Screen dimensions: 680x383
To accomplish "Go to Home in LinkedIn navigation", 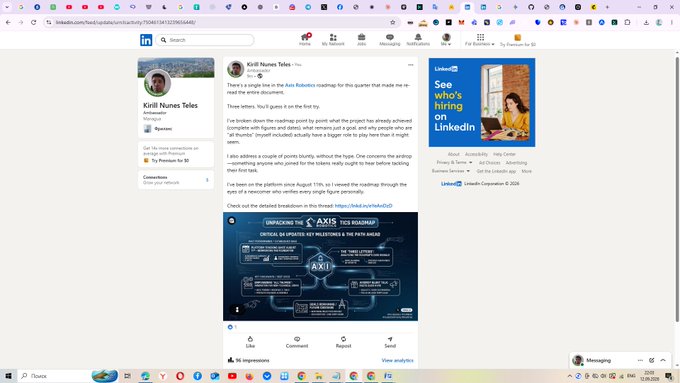I will pos(305,39).
